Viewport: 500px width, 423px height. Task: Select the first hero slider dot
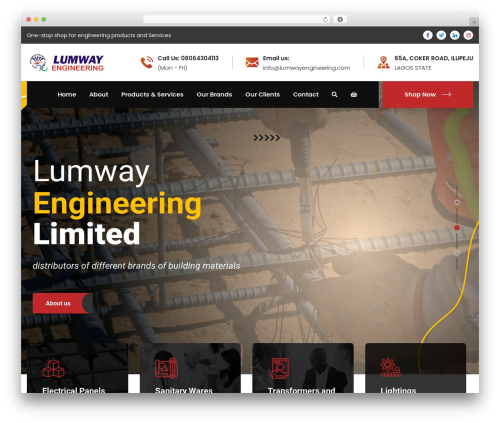coord(457,202)
